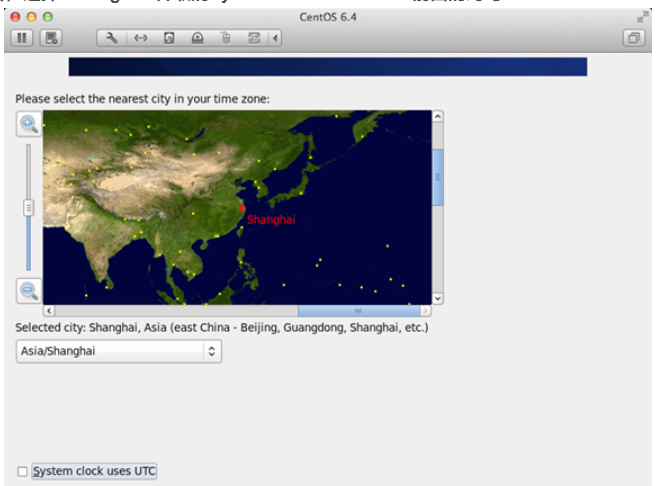Click the snapshot icon next to pause

[51, 38]
